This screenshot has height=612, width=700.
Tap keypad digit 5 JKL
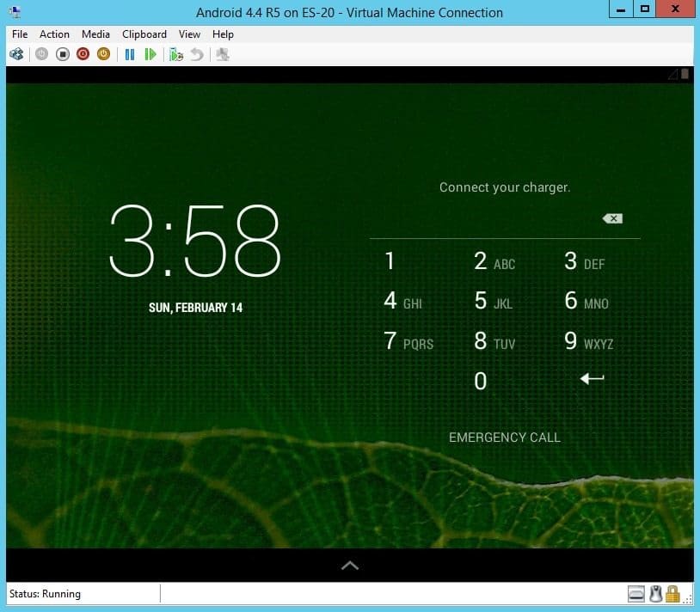coord(494,301)
